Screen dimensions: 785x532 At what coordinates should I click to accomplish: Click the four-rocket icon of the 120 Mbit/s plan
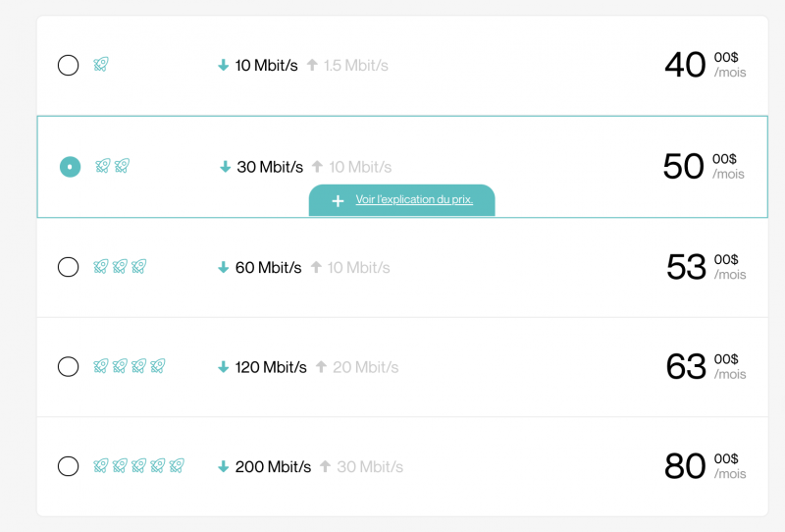130,366
